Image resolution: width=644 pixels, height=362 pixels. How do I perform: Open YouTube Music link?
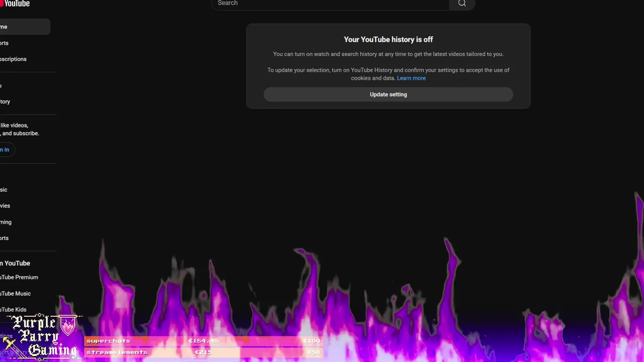[x=25, y=294]
